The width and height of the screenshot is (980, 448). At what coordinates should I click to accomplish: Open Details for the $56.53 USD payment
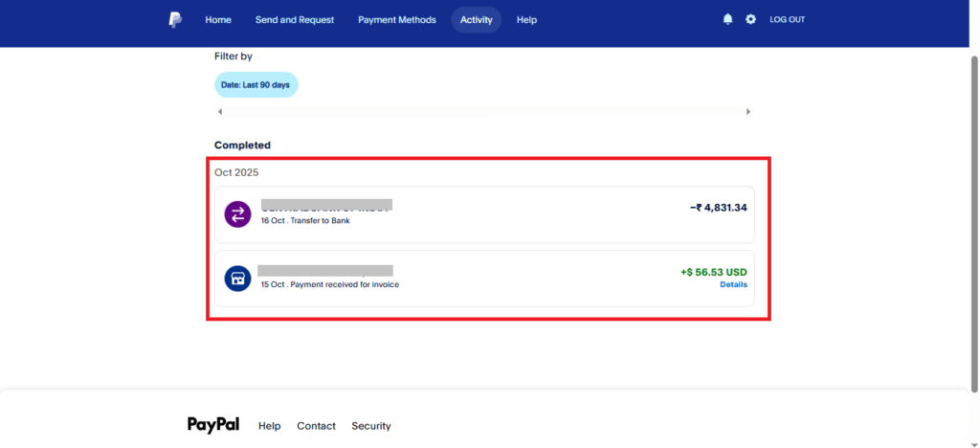pyautogui.click(x=733, y=284)
